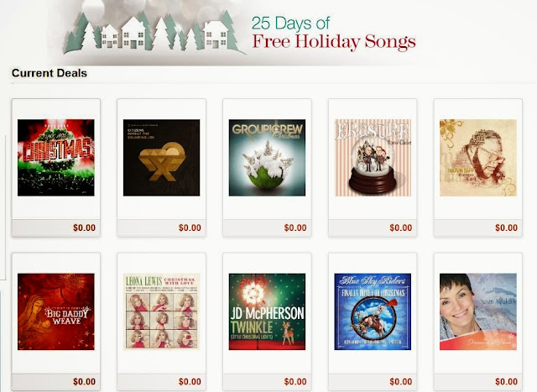Open Blue Sky Riders Christmas album cover
The width and height of the screenshot is (537, 392).
tap(373, 311)
